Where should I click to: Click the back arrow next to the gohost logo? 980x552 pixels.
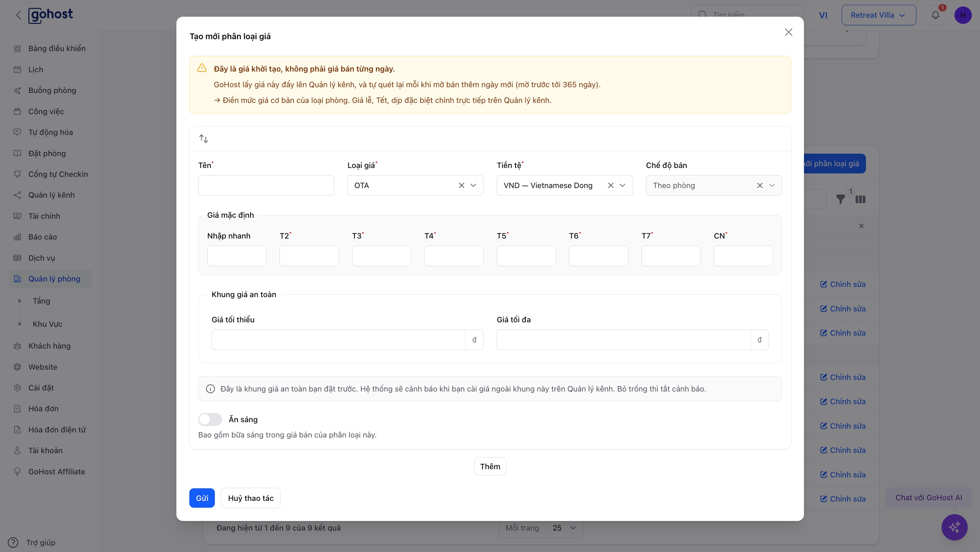18,15
